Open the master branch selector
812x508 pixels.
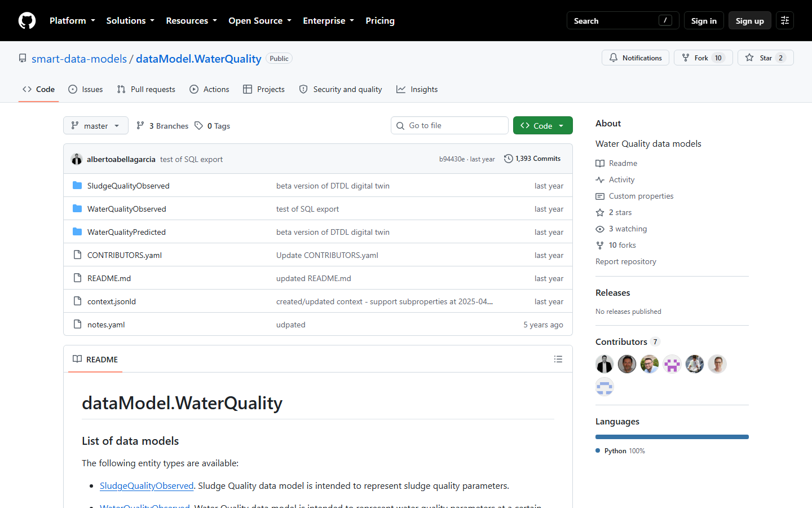click(96, 125)
